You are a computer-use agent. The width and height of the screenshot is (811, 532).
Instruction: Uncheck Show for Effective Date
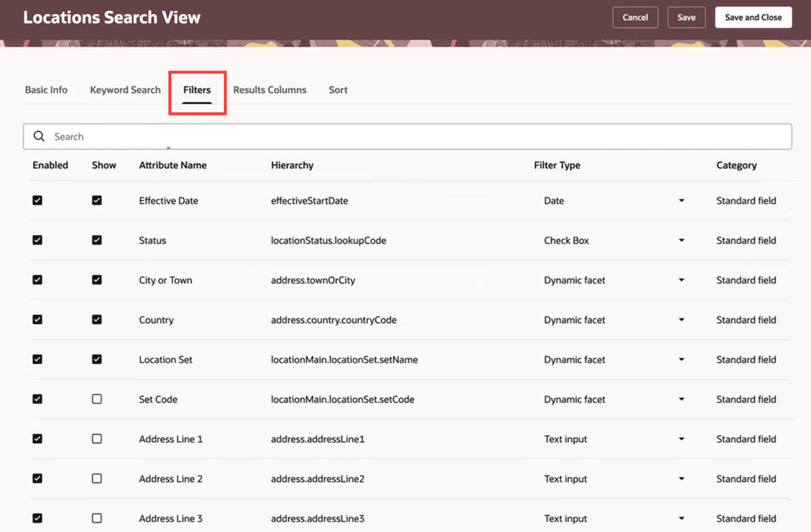pyautogui.click(x=97, y=200)
